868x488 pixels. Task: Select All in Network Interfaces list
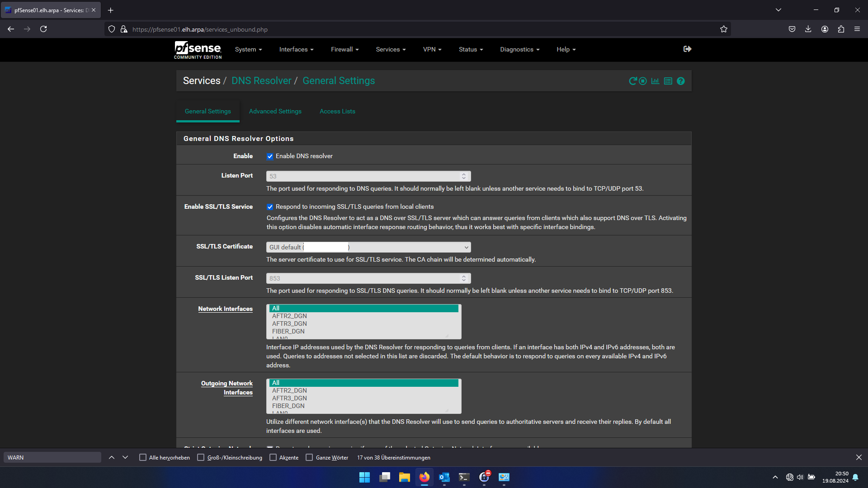pyautogui.click(x=364, y=308)
